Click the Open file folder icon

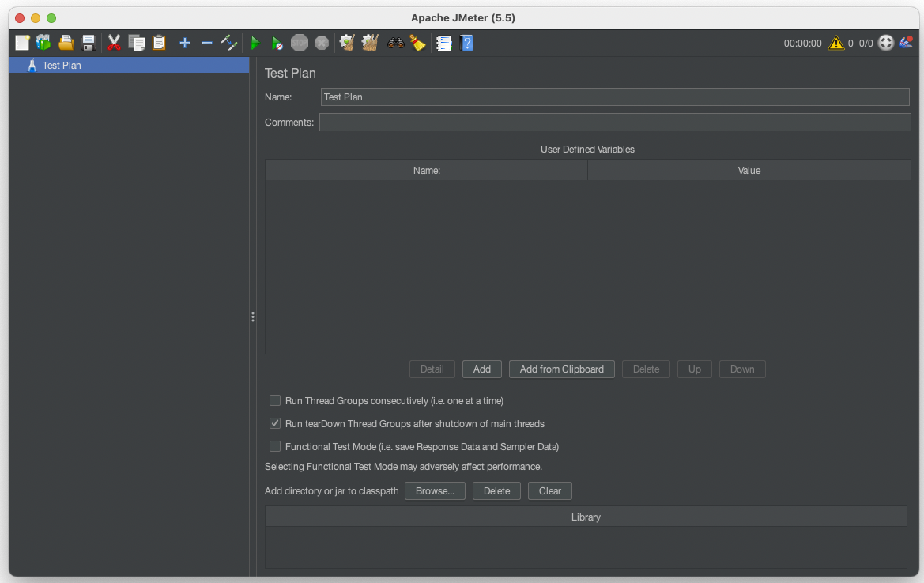click(x=66, y=43)
